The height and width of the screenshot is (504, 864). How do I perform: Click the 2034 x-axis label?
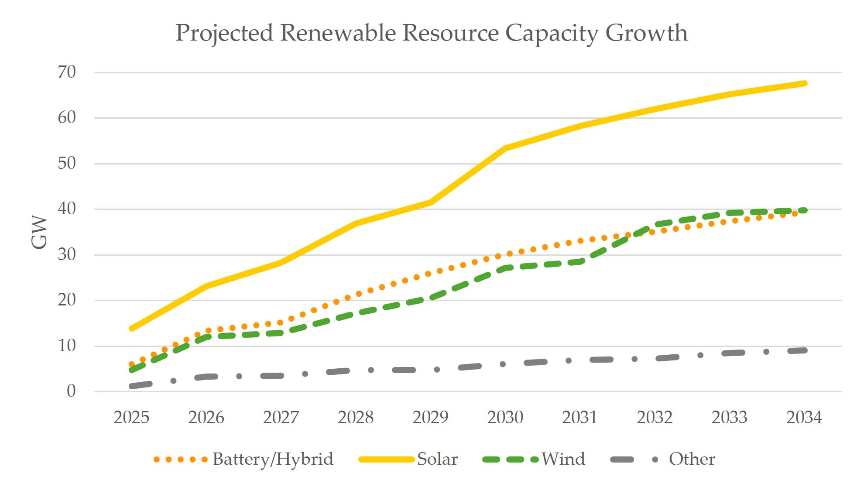coord(804,418)
